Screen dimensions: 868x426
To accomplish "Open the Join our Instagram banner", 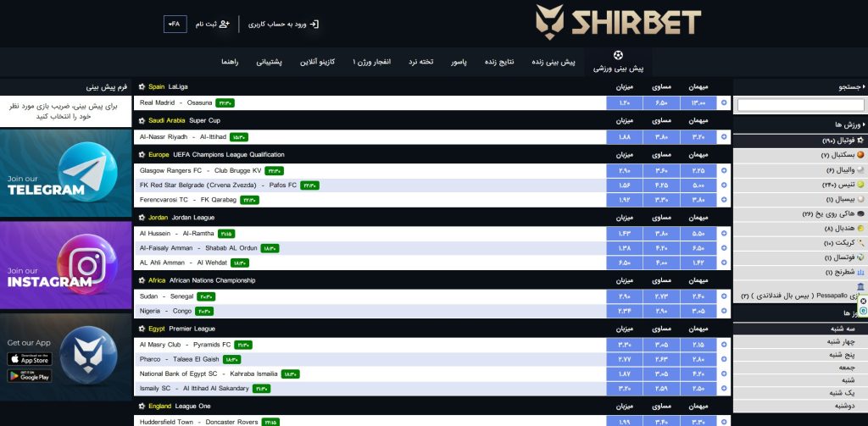I will (x=66, y=265).
